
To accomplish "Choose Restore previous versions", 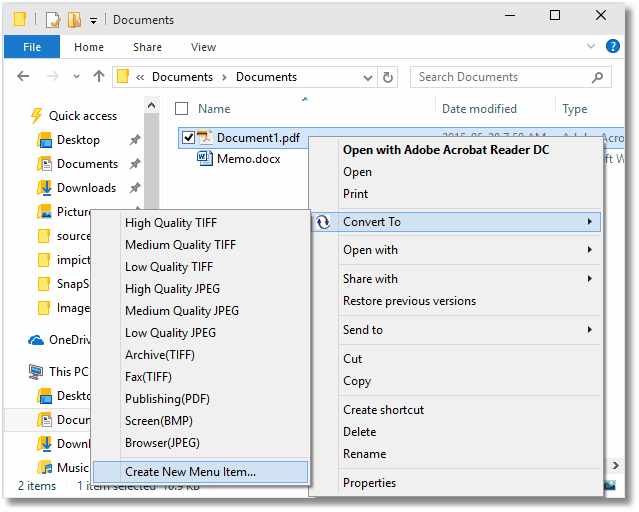I will point(409,301).
